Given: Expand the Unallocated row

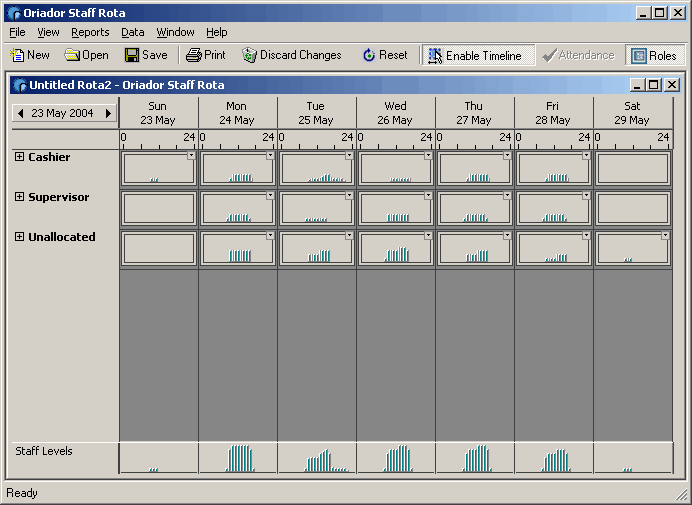Looking at the screenshot, I should click(19, 236).
